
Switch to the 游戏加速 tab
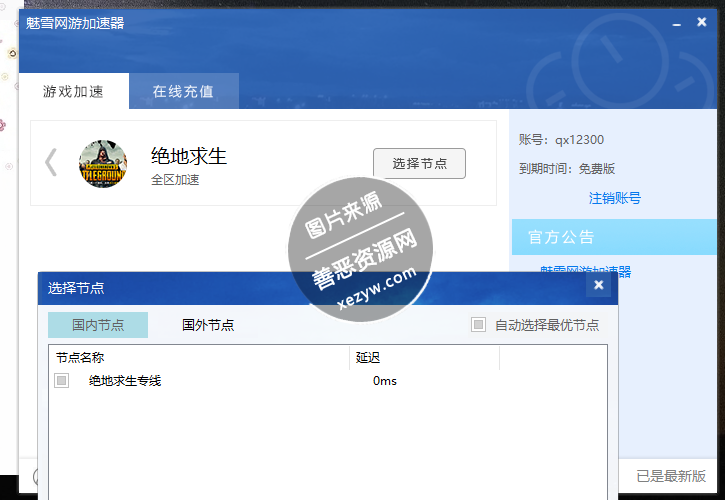coord(74,91)
